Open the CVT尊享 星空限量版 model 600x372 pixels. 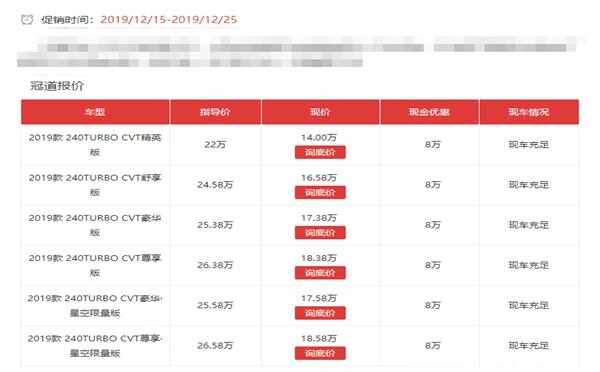[95, 346]
